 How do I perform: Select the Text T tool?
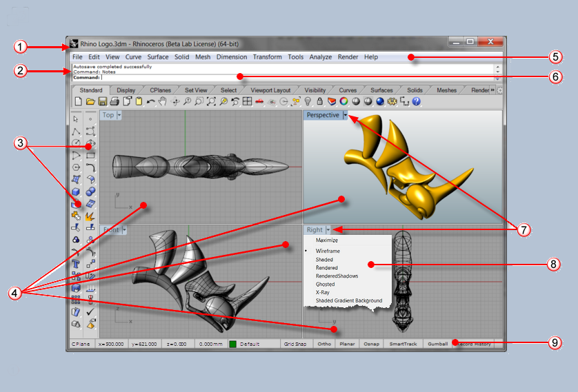(x=76, y=264)
